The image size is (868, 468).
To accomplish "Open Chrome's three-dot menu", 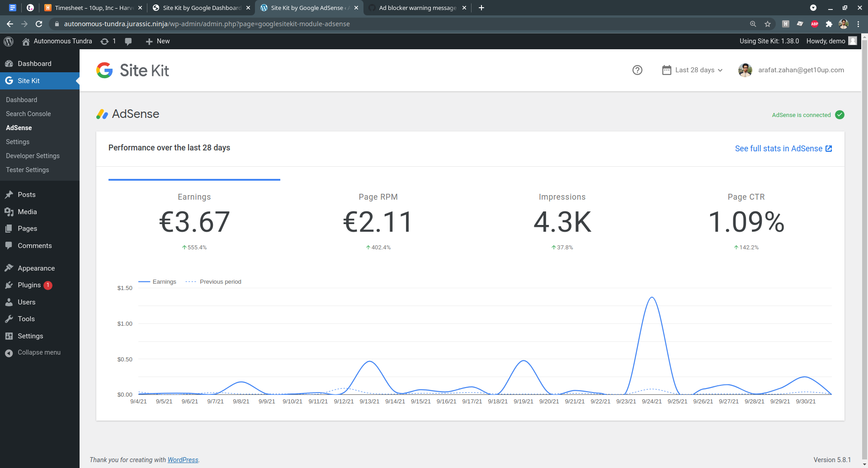I will point(859,24).
